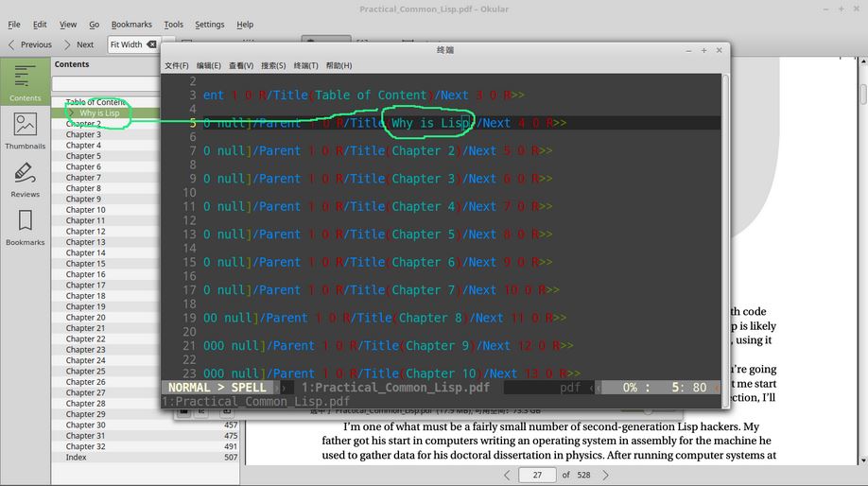Click the page number field showing 27

point(537,475)
